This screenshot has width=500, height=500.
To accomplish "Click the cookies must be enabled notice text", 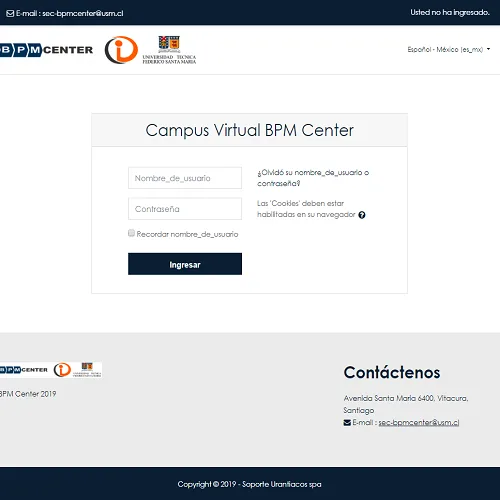I will [306, 209].
